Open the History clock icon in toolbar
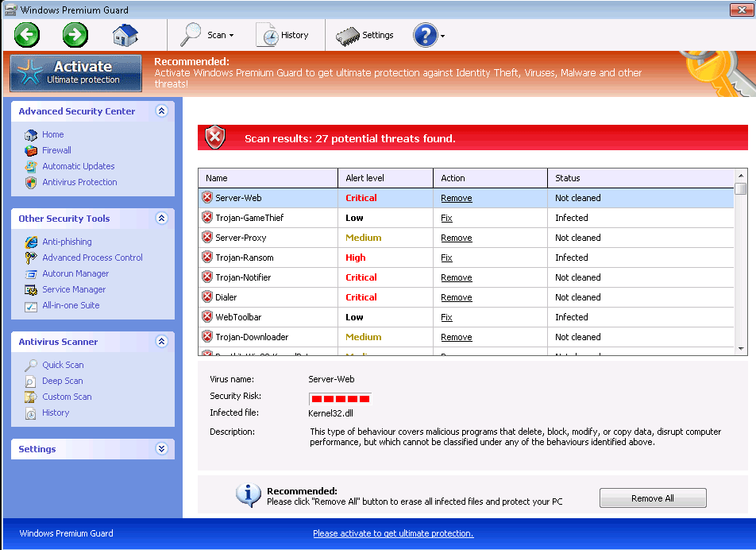Viewport: 756px width, 550px height. [x=267, y=35]
